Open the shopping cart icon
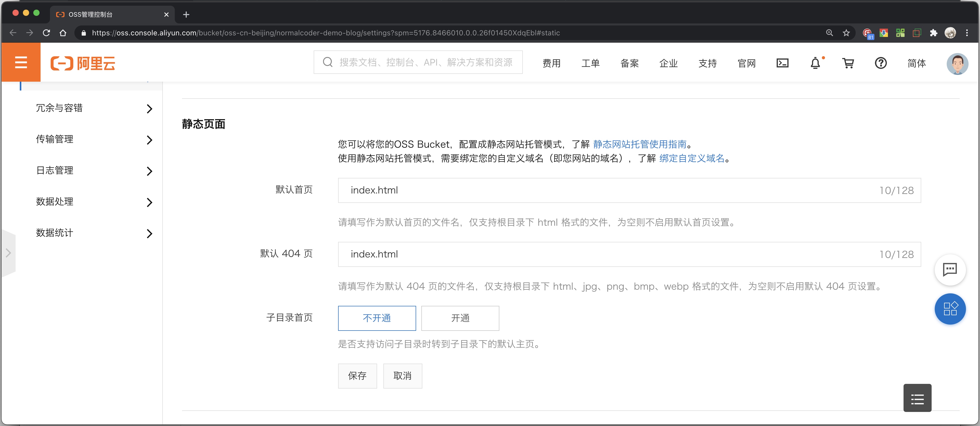This screenshot has width=980, height=426. click(848, 63)
